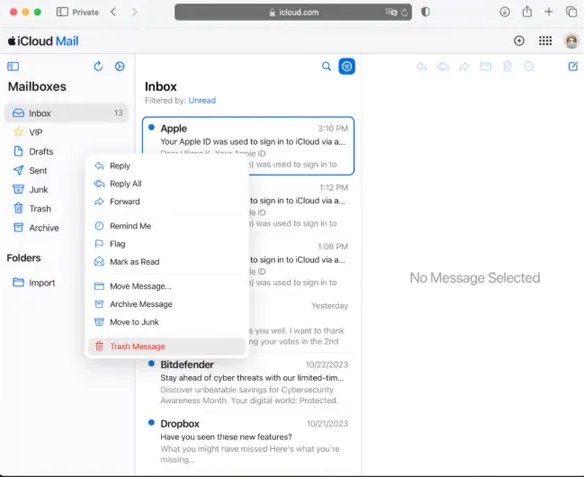Open the Bitdefender email
Screen dimensions: 585x477
click(x=248, y=382)
